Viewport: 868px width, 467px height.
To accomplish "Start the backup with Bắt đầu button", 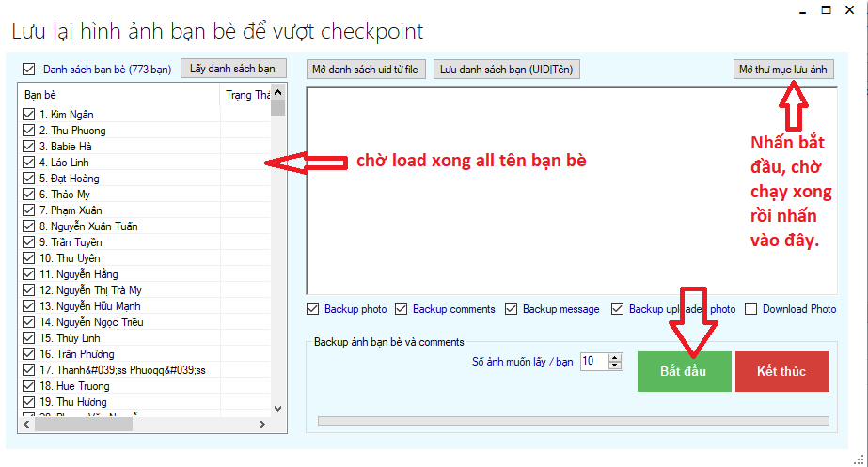I will 684,371.
